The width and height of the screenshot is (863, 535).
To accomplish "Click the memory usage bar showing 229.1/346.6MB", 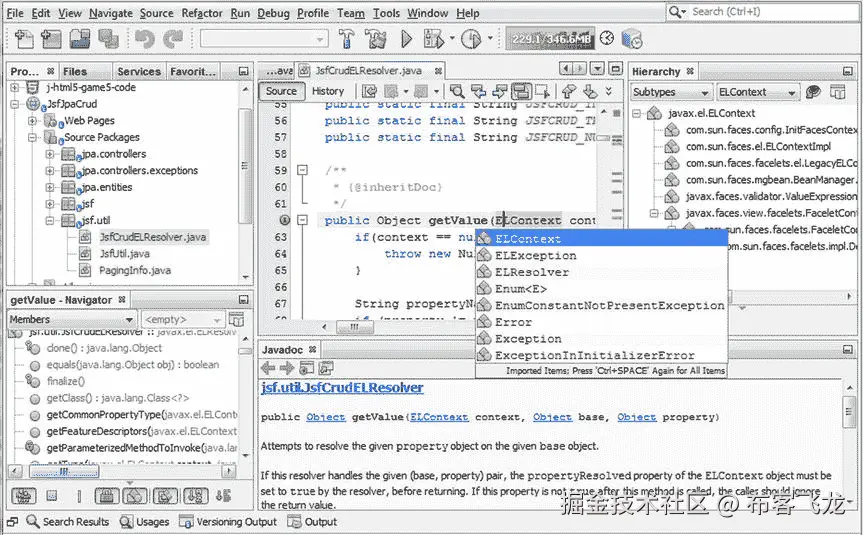I will [550, 39].
